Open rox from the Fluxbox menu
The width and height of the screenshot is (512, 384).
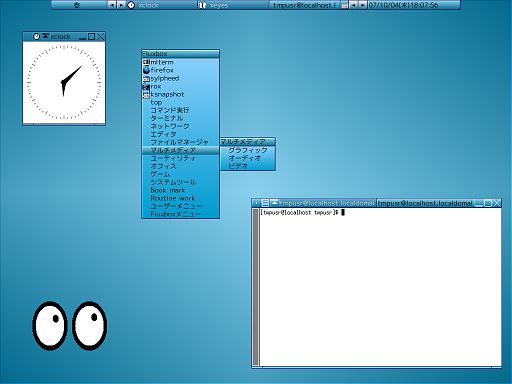[180, 86]
